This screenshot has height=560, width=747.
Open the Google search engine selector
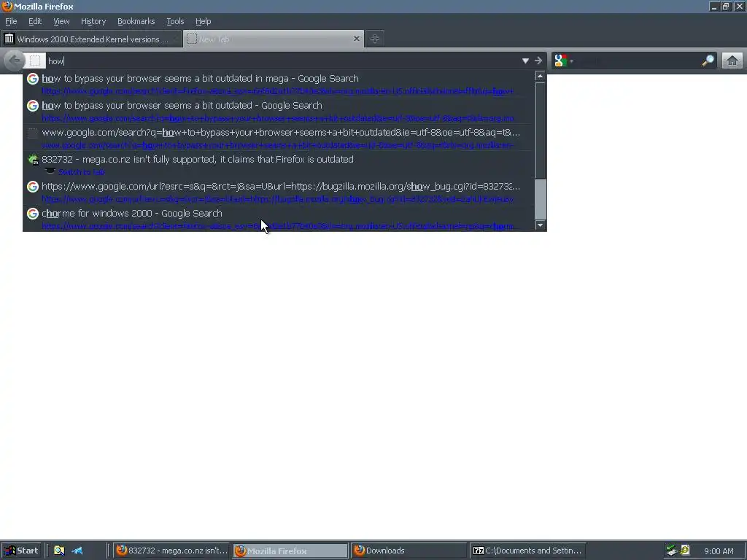pyautogui.click(x=564, y=61)
